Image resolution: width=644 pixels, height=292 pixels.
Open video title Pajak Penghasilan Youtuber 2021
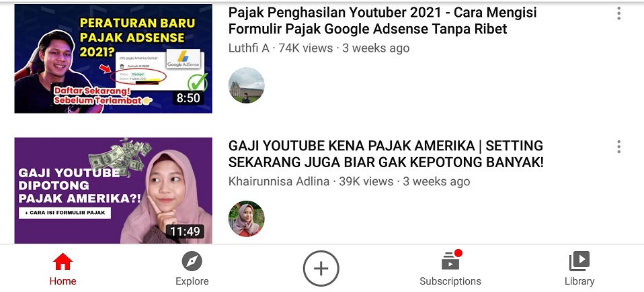[383, 21]
